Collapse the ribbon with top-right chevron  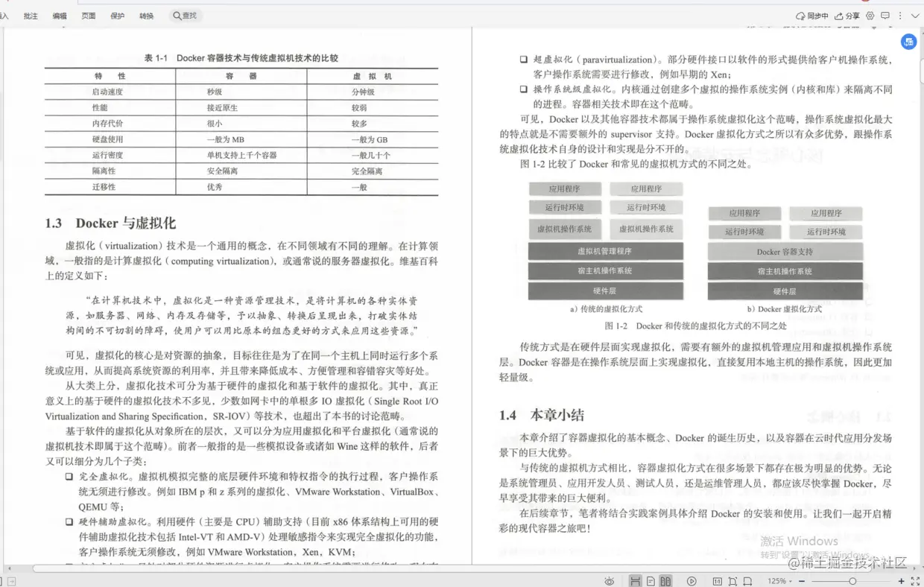(x=914, y=16)
